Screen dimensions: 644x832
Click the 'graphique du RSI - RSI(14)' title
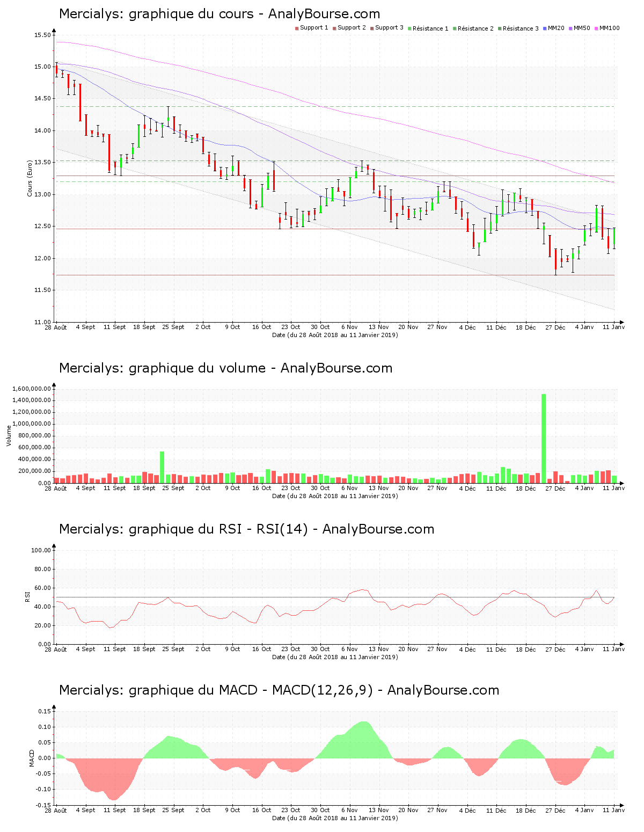pos(246,529)
